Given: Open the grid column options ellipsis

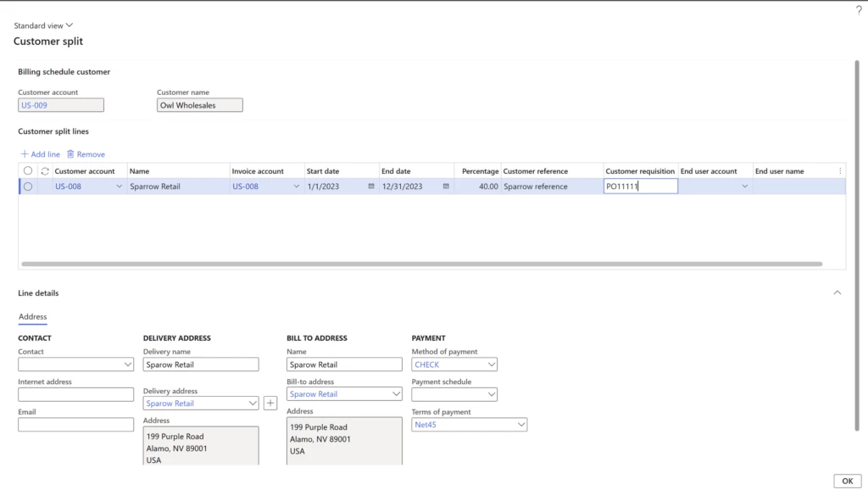Looking at the screenshot, I should coord(840,170).
